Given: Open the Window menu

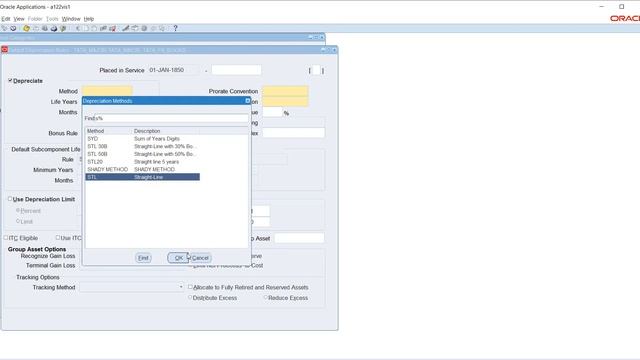Looking at the screenshot, I should tap(71, 19).
